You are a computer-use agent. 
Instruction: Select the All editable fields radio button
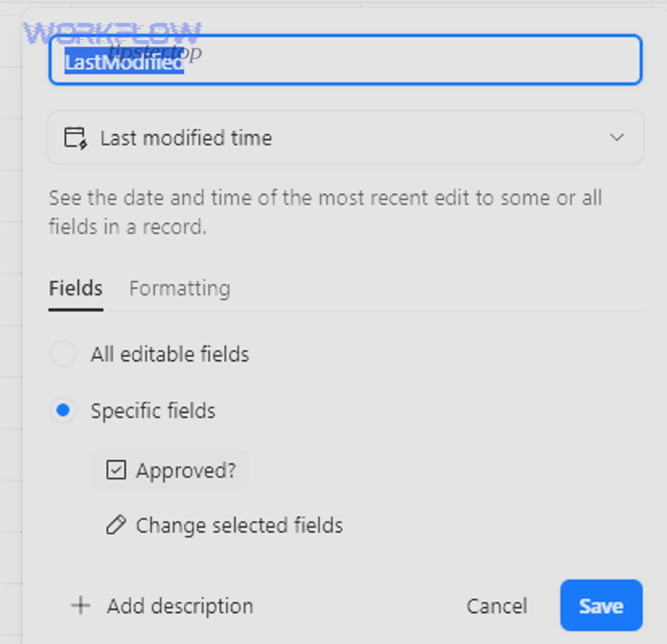[63, 353]
